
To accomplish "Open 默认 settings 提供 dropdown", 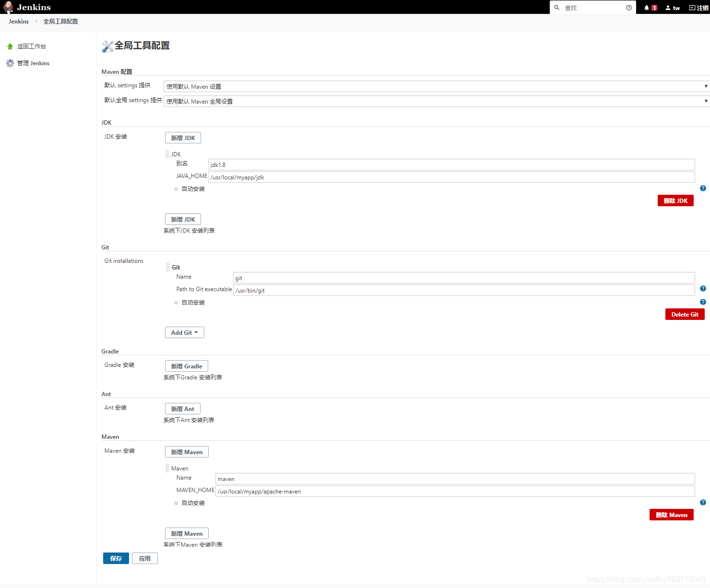I will tap(437, 86).
